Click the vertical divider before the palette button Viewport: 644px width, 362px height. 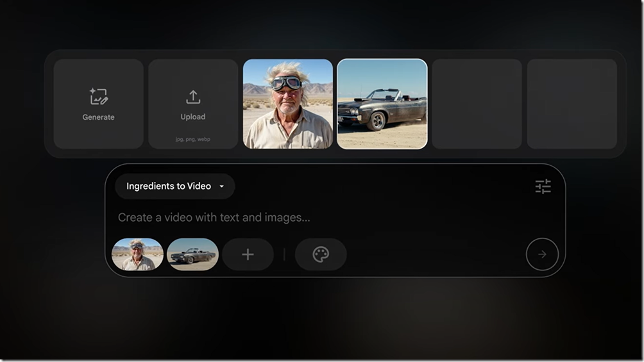pos(284,254)
